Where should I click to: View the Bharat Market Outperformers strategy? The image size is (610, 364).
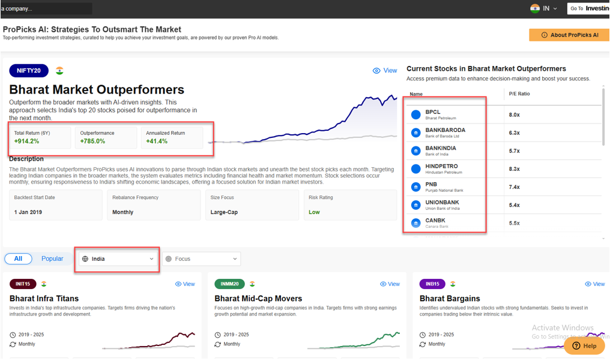tap(385, 71)
